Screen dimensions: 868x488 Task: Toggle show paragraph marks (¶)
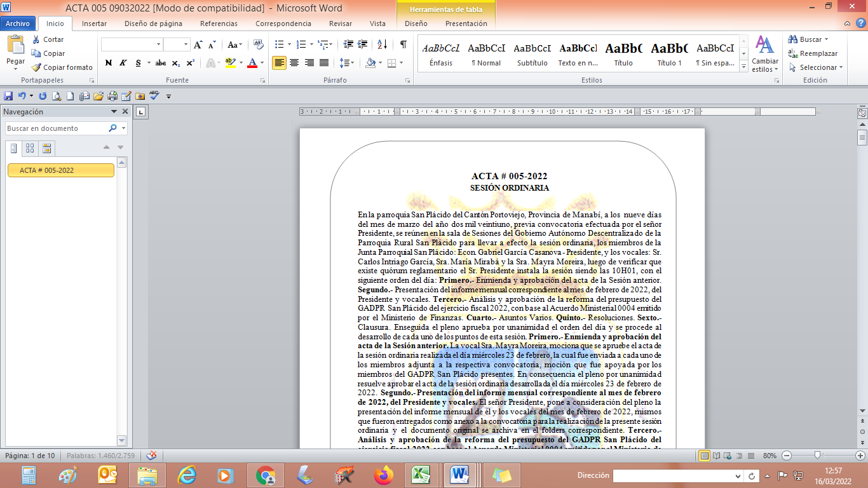(x=403, y=44)
